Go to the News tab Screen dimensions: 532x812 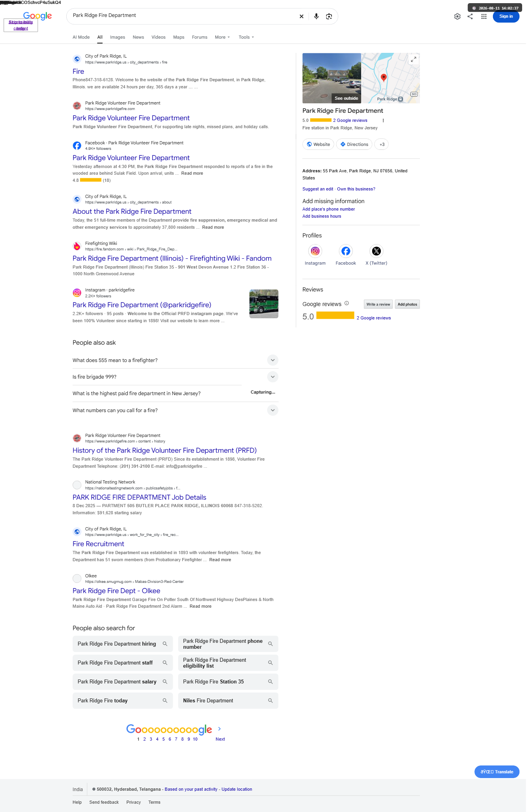tap(138, 37)
